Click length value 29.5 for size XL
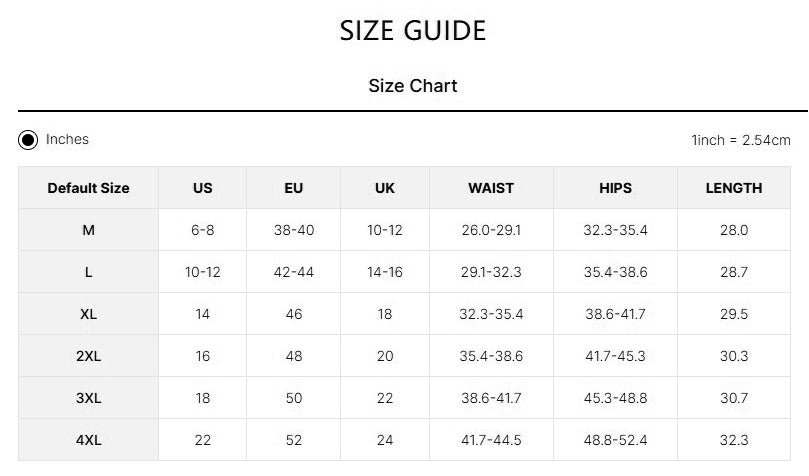This screenshot has width=809, height=476. [x=734, y=314]
